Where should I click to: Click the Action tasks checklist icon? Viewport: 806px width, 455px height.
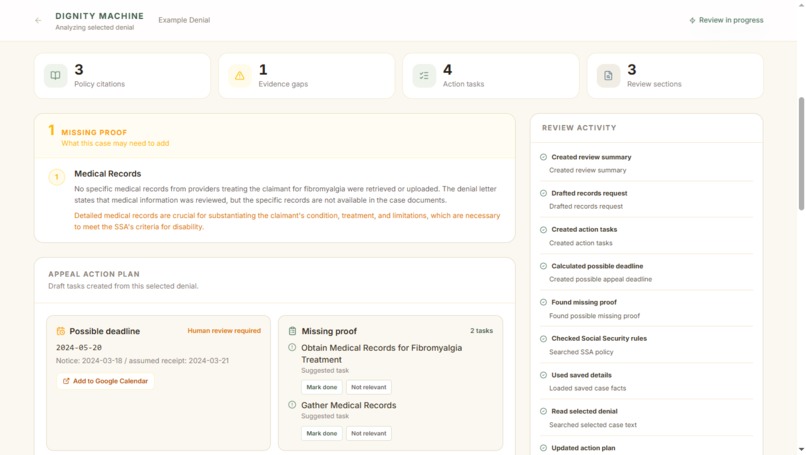(424, 76)
